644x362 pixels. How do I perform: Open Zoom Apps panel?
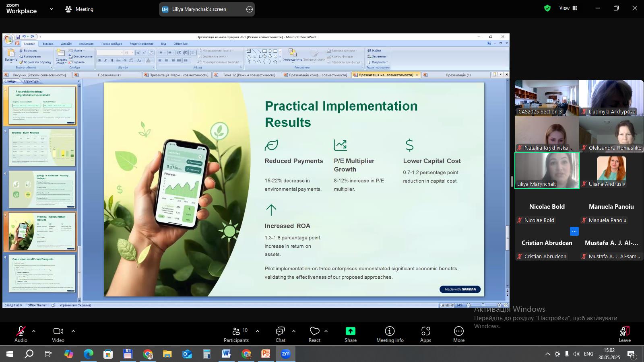point(426,335)
